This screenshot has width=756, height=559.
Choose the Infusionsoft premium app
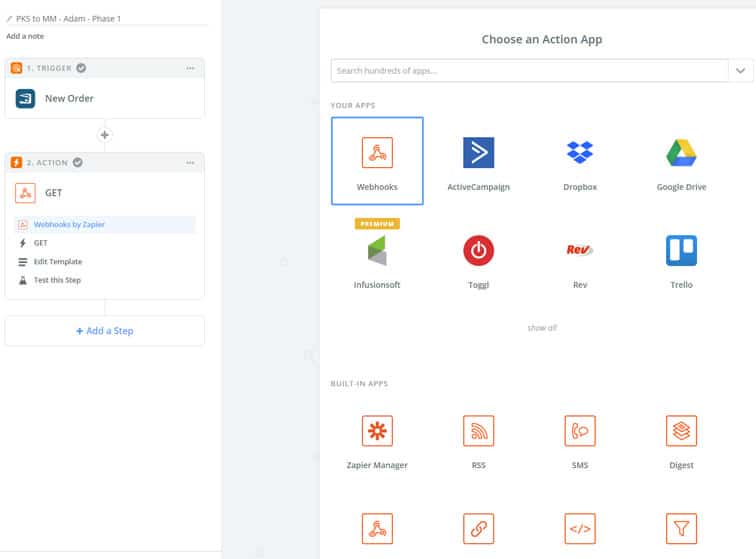point(377,257)
